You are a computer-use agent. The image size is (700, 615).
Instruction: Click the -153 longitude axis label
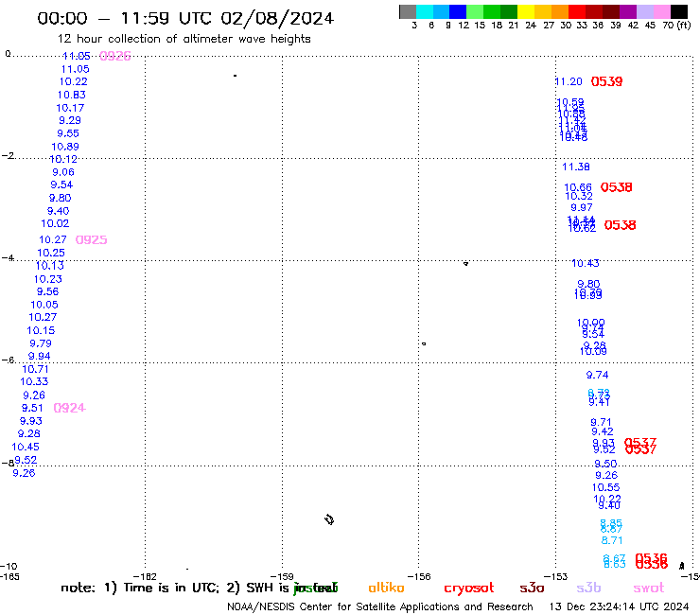[555, 577]
